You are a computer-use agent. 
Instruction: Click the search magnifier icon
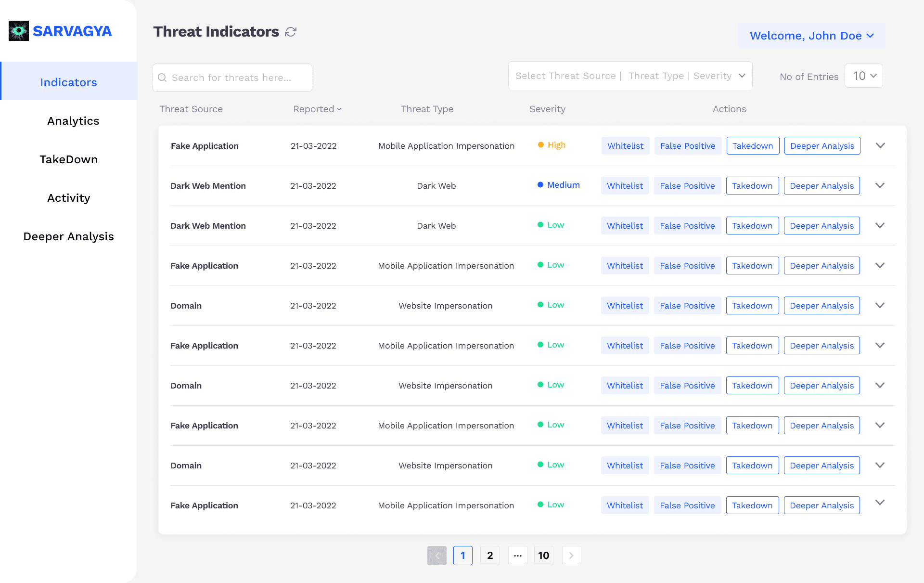tap(162, 78)
